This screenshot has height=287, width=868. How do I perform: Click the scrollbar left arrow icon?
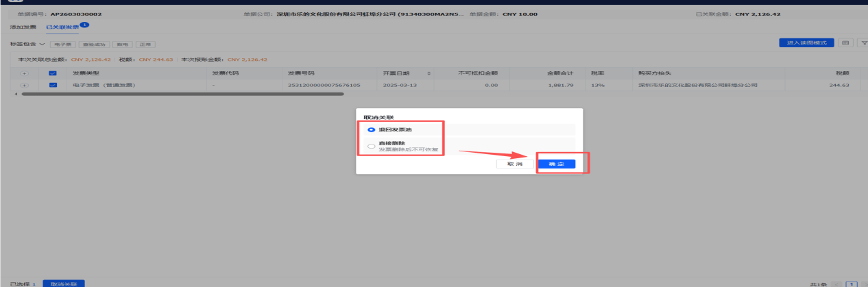(x=16, y=94)
